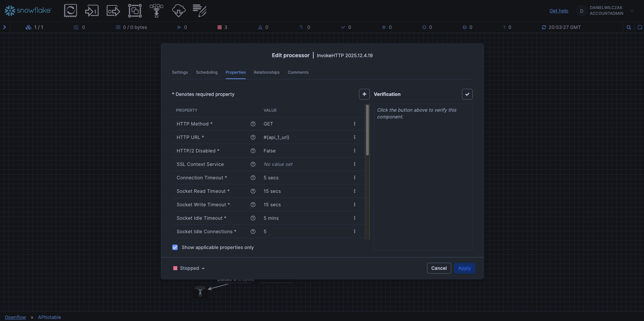Screen dimensions: 644x321
Task: Select the Processor component icon in toolbar
Action: click(70, 11)
